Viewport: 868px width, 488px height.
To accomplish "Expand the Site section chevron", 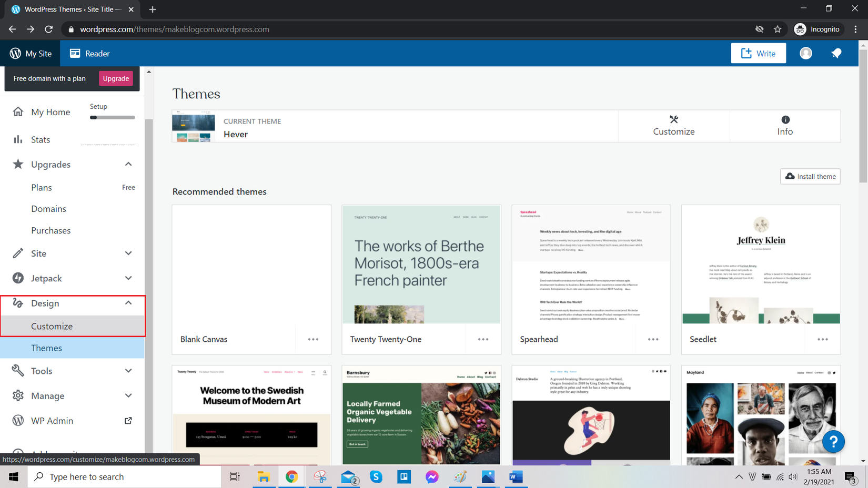I will pos(128,253).
